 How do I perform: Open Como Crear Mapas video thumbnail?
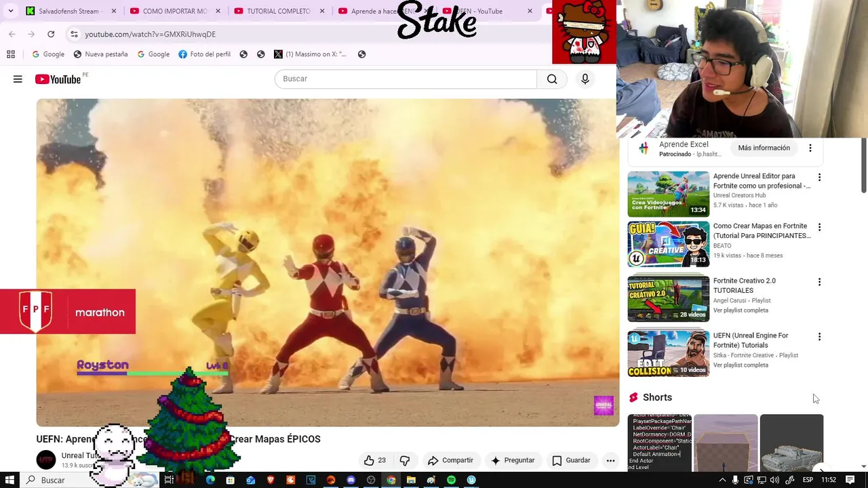(x=668, y=244)
